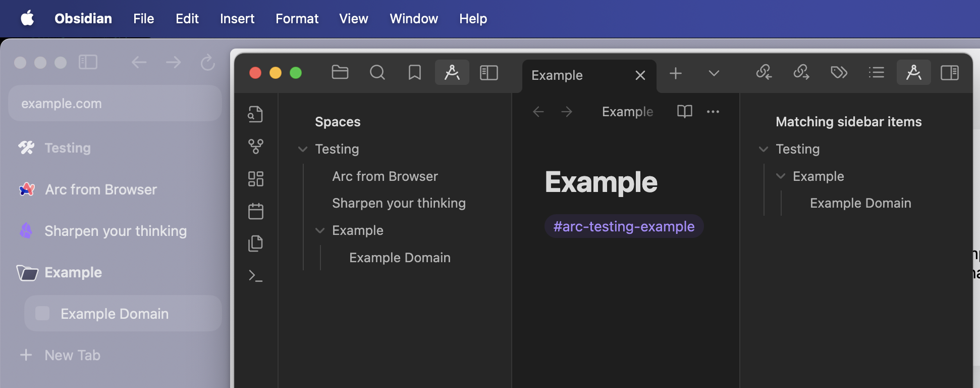Open the Window menu

[414, 19]
